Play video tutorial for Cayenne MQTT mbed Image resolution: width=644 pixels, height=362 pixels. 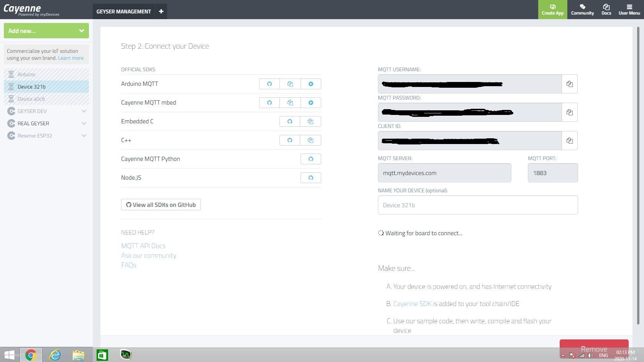tap(311, 103)
